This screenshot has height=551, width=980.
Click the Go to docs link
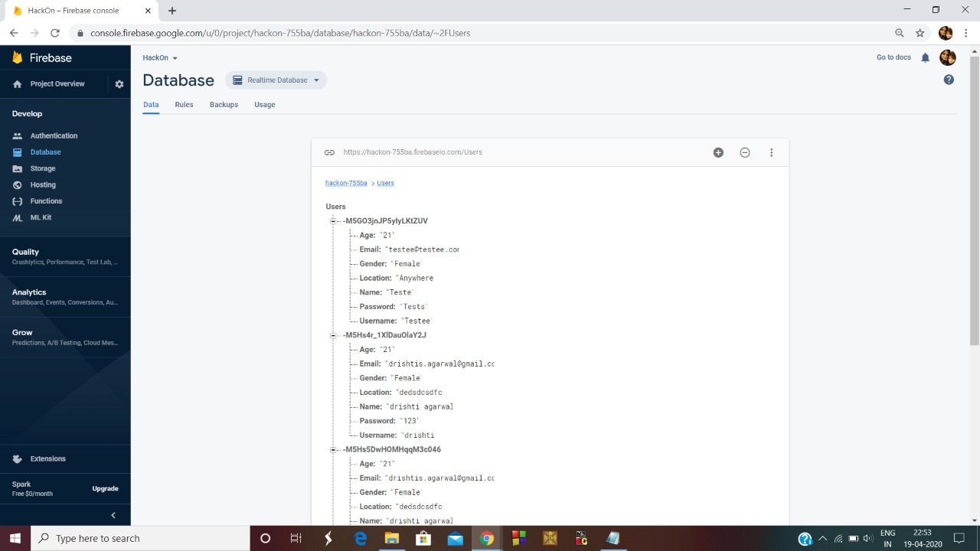(893, 57)
